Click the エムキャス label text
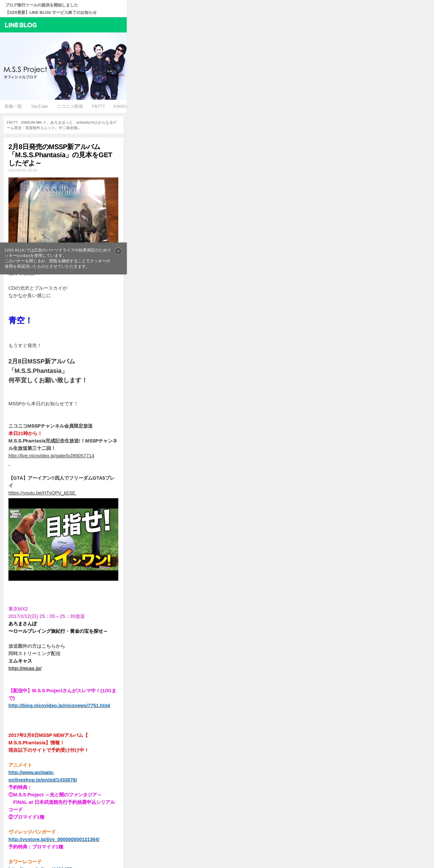Image resolution: width=434 pixels, height=868 pixels. (20, 661)
